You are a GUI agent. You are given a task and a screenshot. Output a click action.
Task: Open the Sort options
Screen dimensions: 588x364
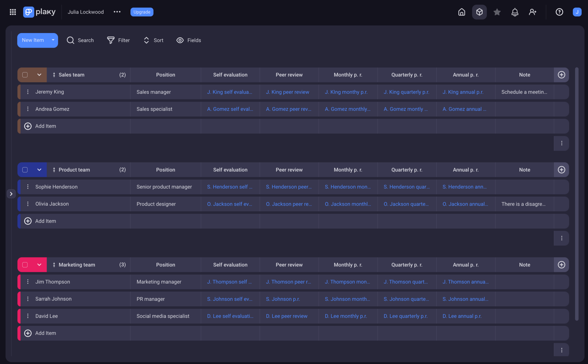pos(153,40)
